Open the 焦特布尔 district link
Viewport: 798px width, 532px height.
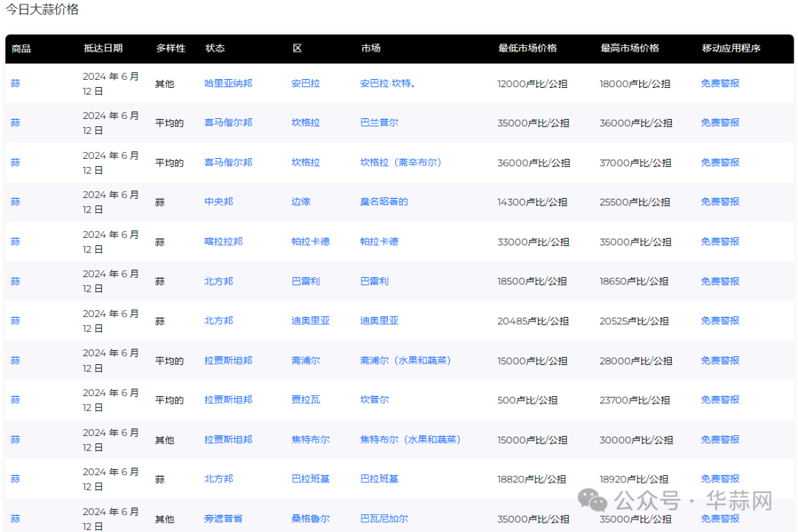(310, 439)
